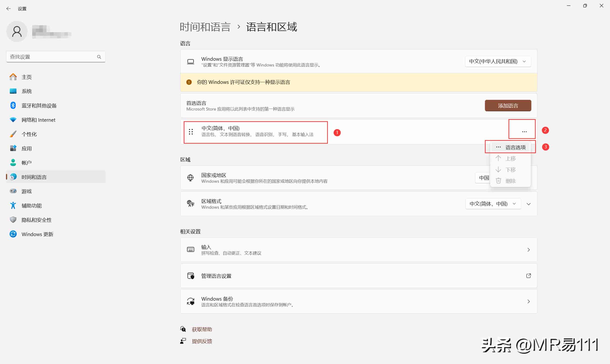The width and height of the screenshot is (610, 364).
Task: Click the drag handle of 中文(简体，中国)
Action: click(191, 132)
